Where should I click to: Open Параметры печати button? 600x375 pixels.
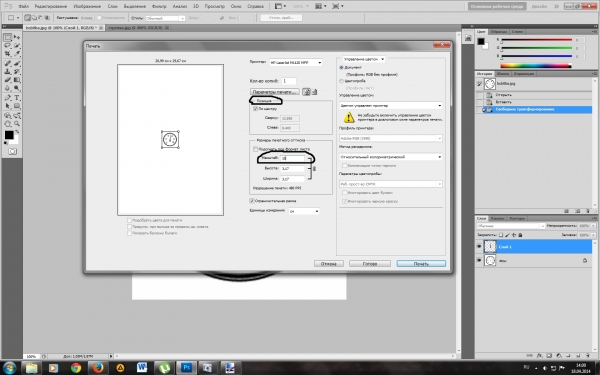[275, 92]
